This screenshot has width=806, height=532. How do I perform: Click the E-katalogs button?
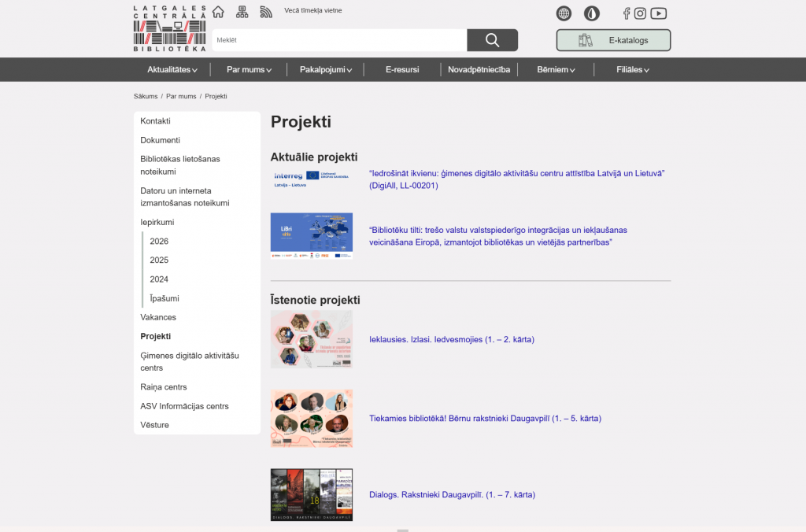[x=613, y=40]
